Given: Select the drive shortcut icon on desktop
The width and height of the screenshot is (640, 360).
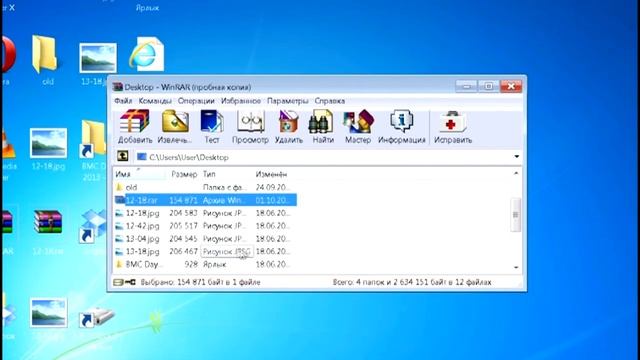Looking at the screenshot, I should pos(96,318).
